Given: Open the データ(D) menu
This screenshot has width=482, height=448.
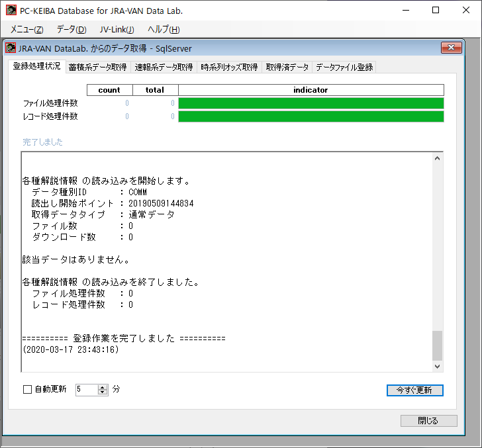Looking at the screenshot, I should pyautogui.click(x=72, y=30).
